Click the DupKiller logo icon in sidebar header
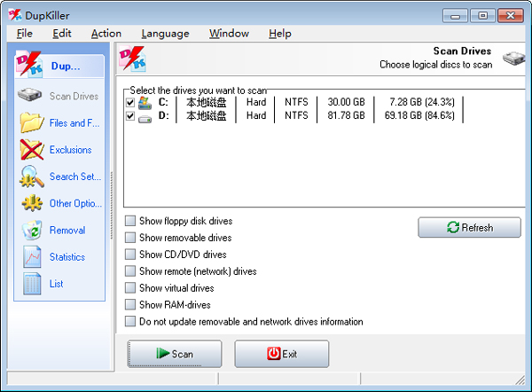The height and width of the screenshot is (392, 532). 29,64
